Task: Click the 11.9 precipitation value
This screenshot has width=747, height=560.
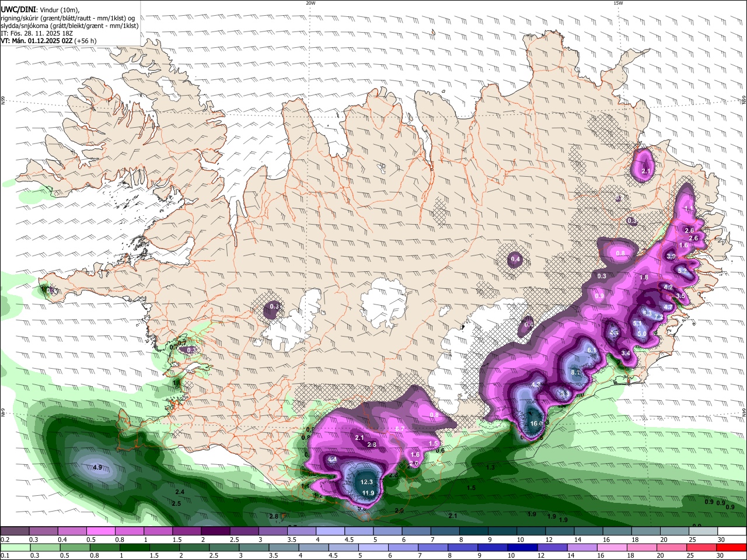Action: click(x=368, y=493)
